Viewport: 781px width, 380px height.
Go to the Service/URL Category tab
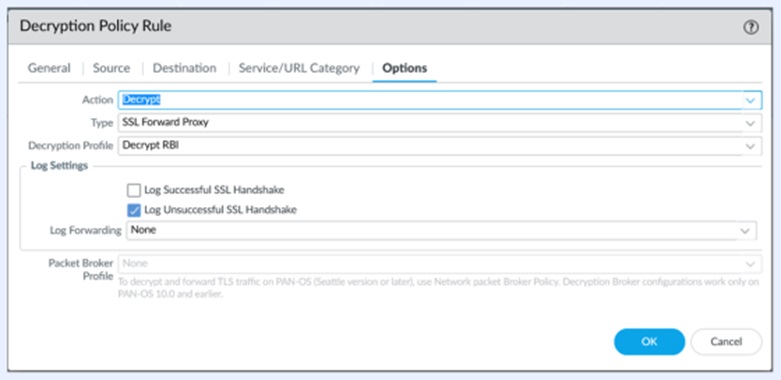pyautogui.click(x=299, y=68)
